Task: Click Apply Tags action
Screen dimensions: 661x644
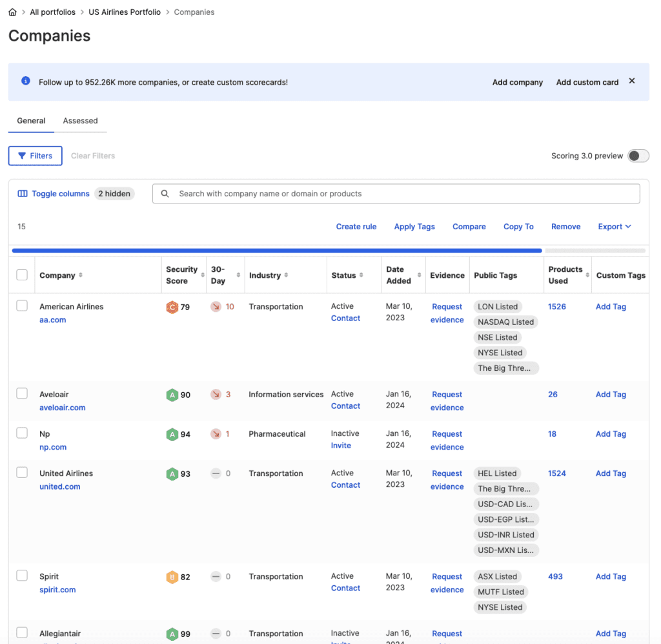Action: coord(414,227)
